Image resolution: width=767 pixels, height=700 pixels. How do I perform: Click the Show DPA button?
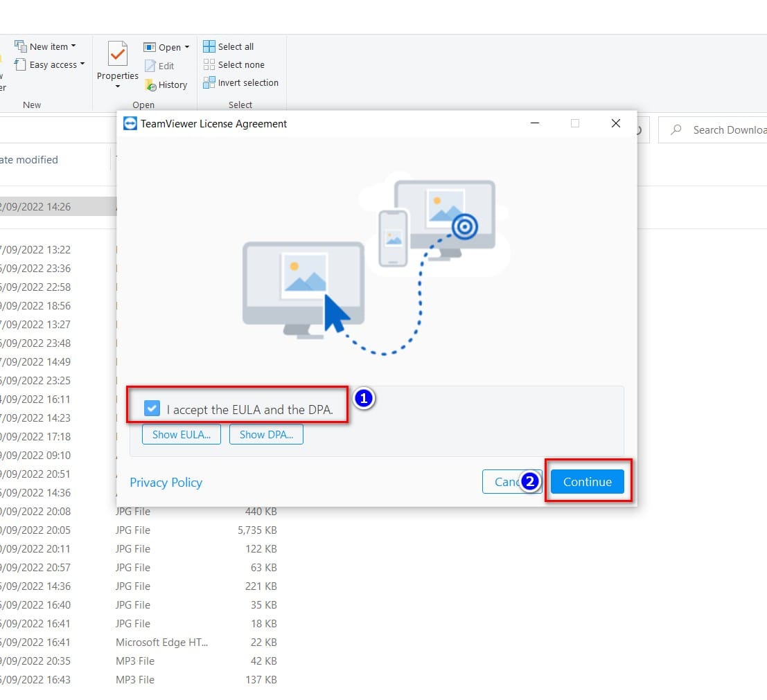(x=266, y=435)
